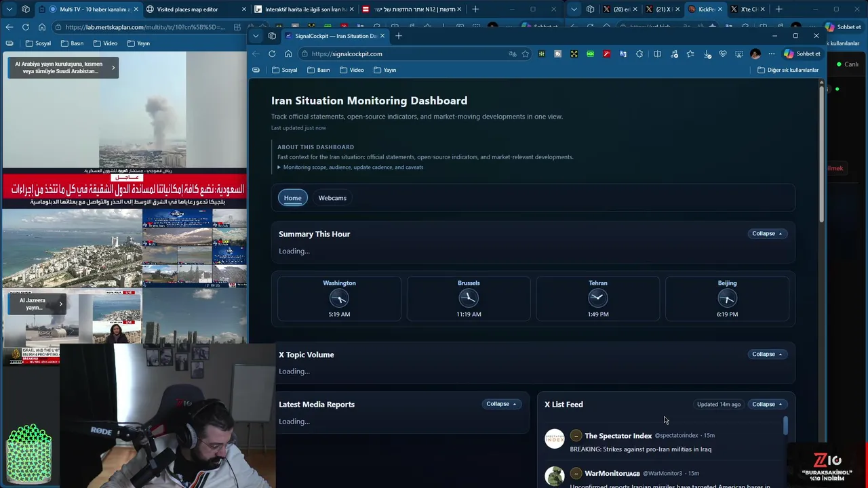
Task: Open Sohbet et Copilot in SignalCockpit window
Action: [x=802, y=54]
